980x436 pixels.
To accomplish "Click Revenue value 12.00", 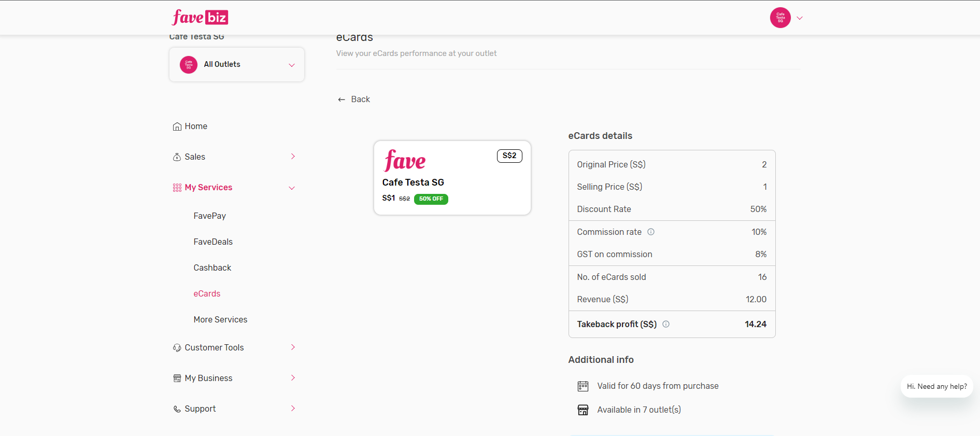I will pyautogui.click(x=756, y=300).
